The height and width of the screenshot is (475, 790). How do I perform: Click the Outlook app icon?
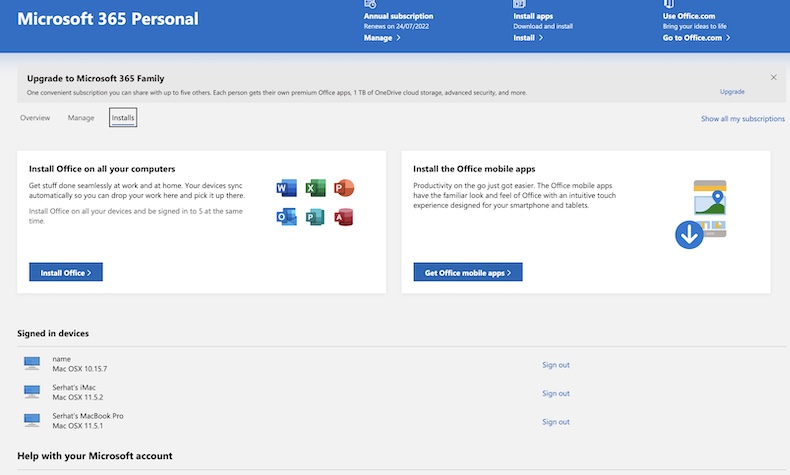pyautogui.click(x=287, y=217)
